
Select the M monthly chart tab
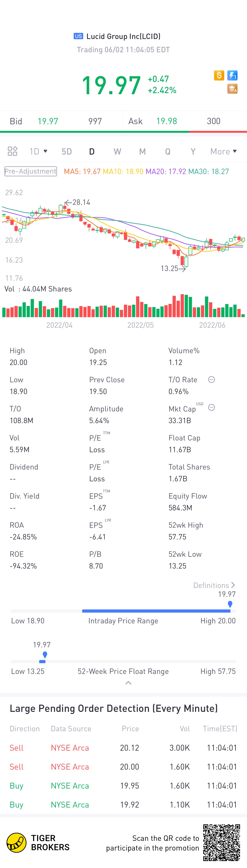pyautogui.click(x=142, y=151)
